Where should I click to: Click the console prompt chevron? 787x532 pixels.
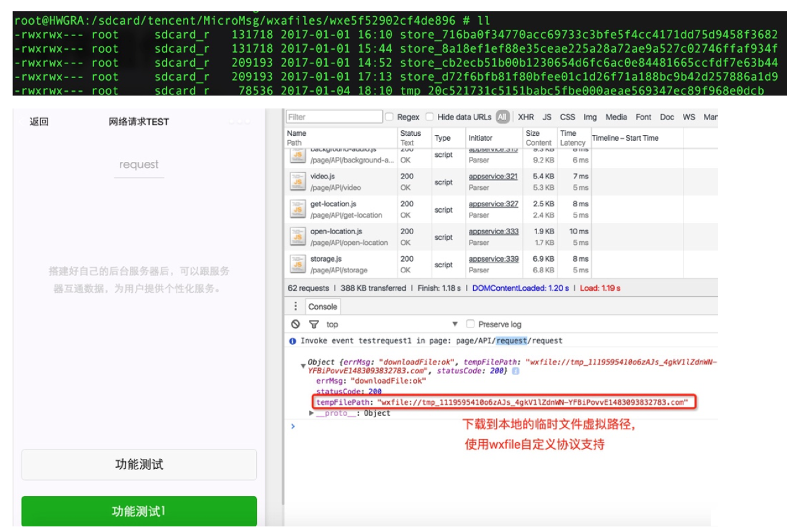click(293, 426)
